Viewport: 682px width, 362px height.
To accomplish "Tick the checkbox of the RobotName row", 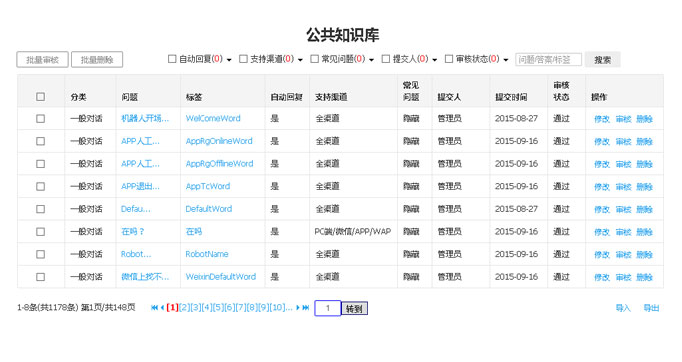I will pos(40,254).
